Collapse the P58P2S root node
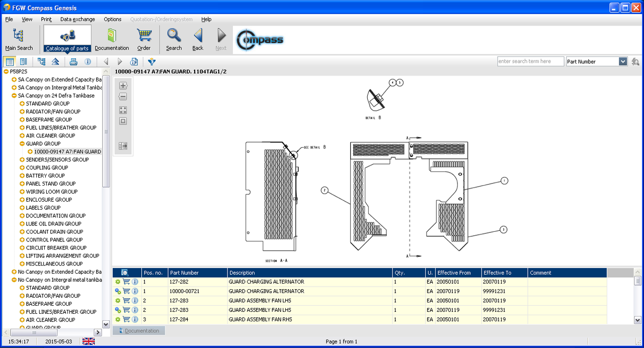The height and width of the screenshot is (348, 644). coord(6,71)
